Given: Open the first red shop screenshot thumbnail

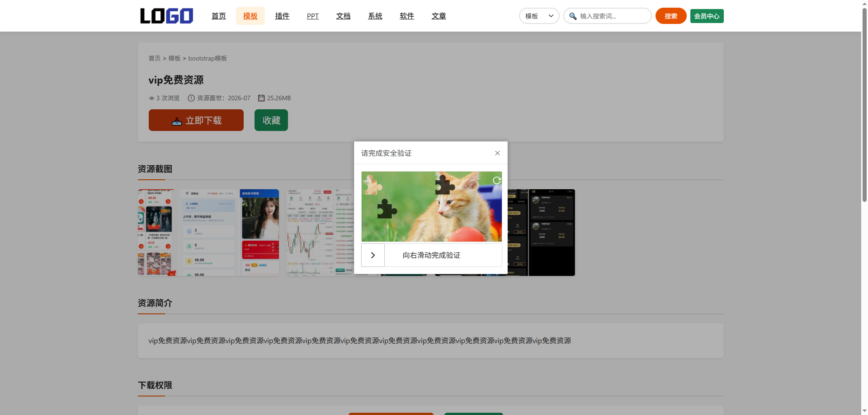Looking at the screenshot, I should click(156, 233).
